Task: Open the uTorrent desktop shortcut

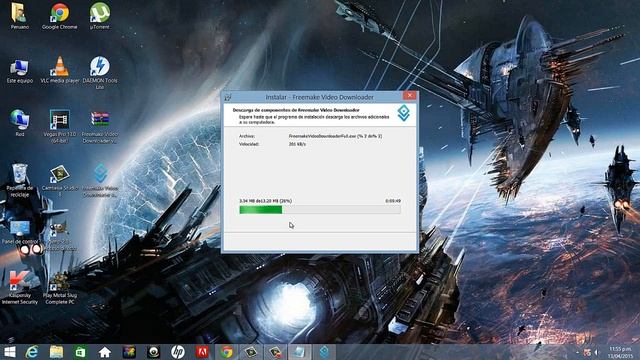Action: pos(100,16)
